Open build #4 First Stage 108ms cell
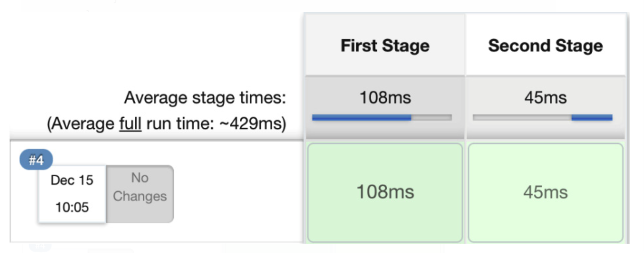 (x=385, y=192)
